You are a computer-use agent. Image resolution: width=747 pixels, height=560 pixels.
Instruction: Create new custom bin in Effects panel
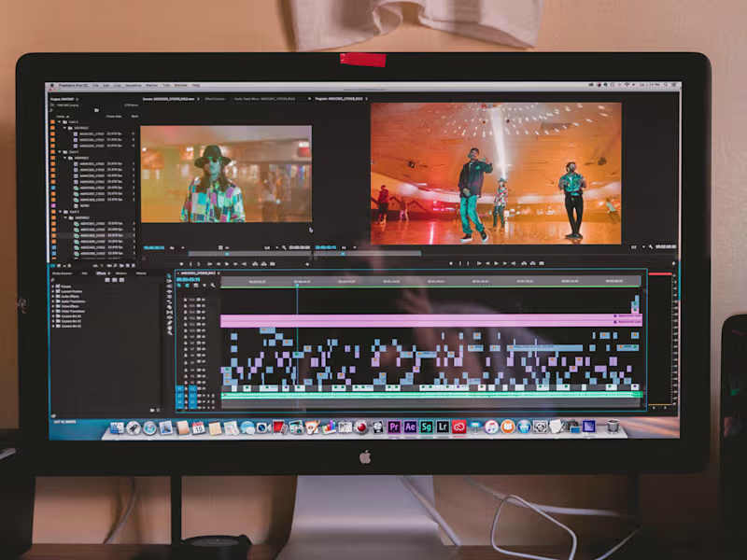152,410
